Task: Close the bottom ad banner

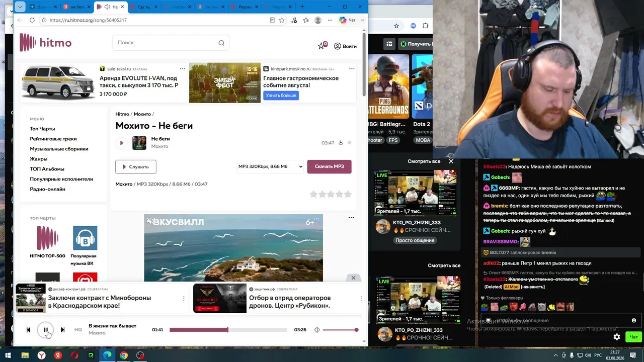Action: pos(353,278)
